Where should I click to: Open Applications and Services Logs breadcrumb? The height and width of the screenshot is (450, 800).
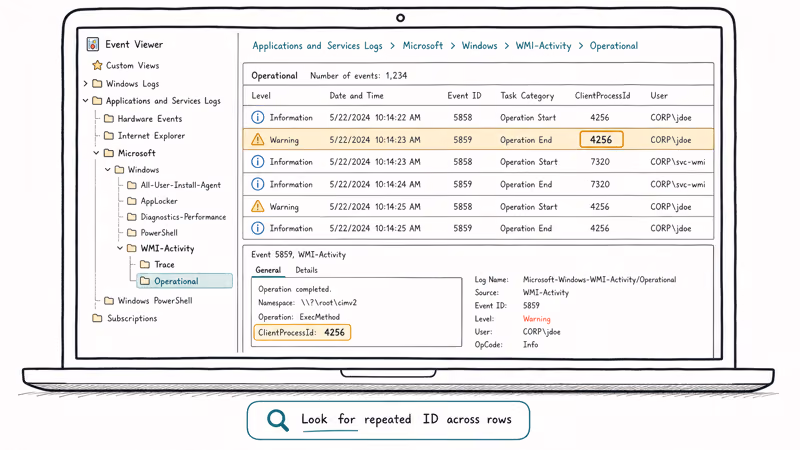tap(317, 46)
